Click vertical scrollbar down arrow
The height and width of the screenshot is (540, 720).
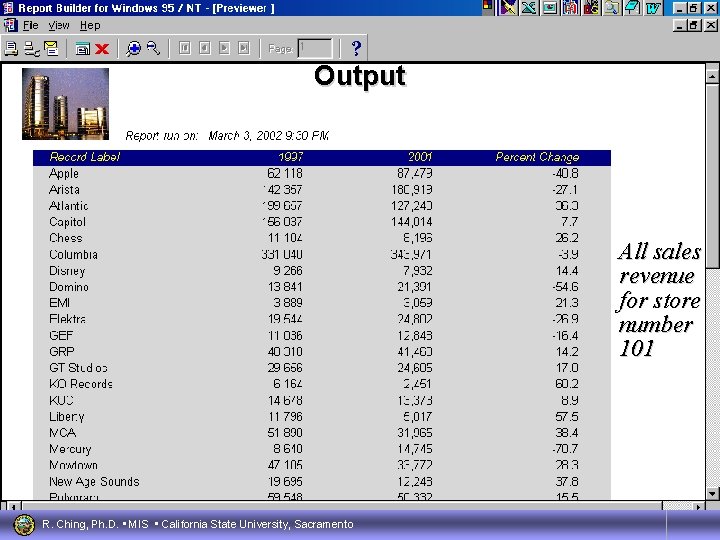point(712,493)
